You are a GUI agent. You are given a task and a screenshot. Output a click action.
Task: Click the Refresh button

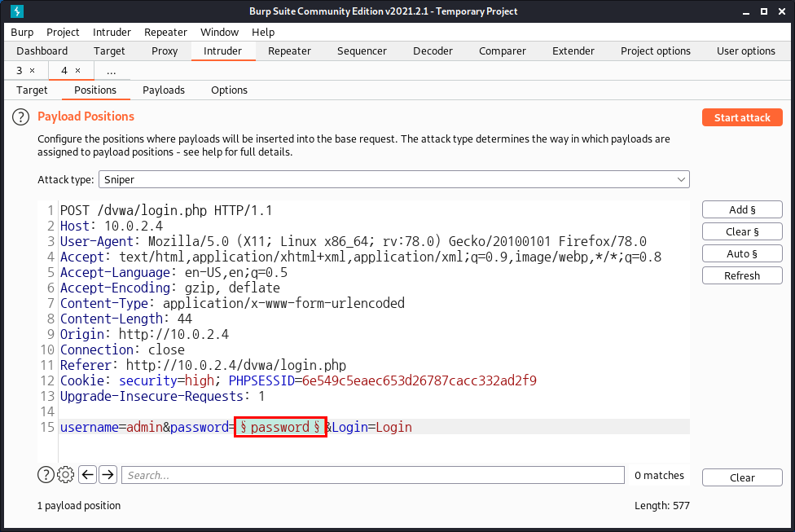pos(742,275)
